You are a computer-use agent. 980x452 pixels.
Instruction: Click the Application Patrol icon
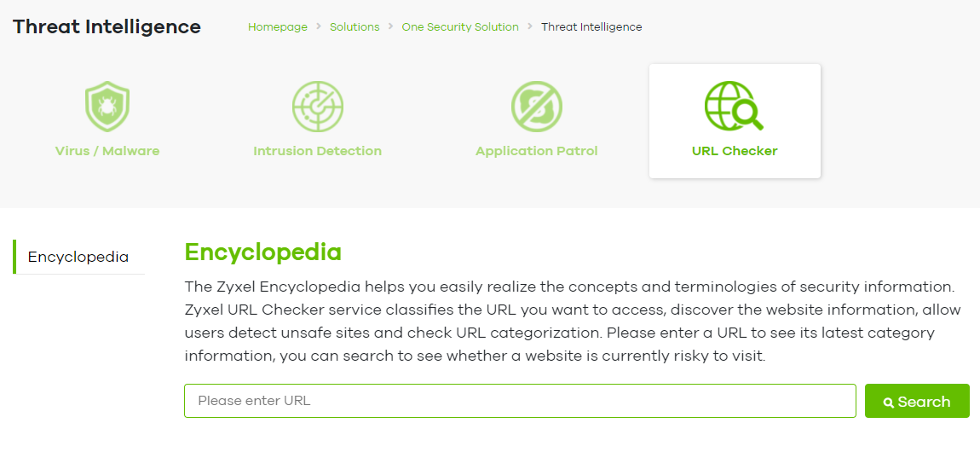point(536,107)
